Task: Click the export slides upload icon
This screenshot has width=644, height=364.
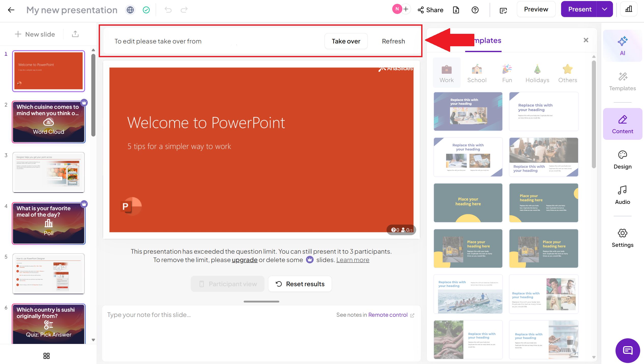Action: click(x=75, y=34)
